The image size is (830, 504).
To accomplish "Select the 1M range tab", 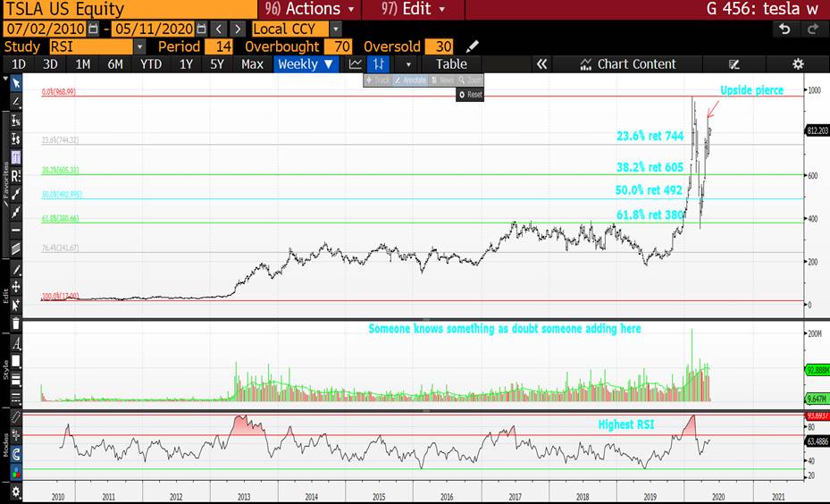I will 82,64.
